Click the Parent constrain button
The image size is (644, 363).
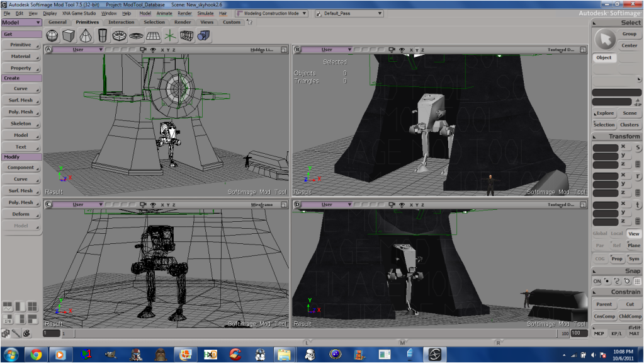[604, 304]
